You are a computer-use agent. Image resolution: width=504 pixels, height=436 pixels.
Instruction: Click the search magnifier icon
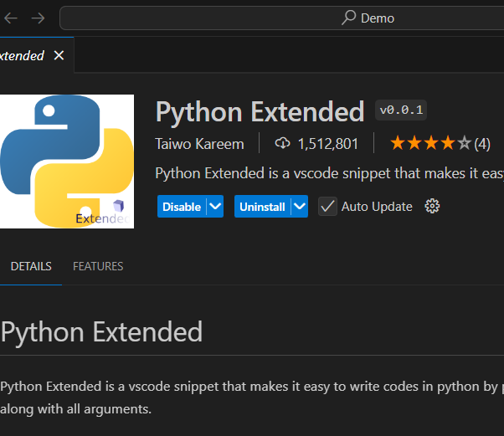(349, 18)
